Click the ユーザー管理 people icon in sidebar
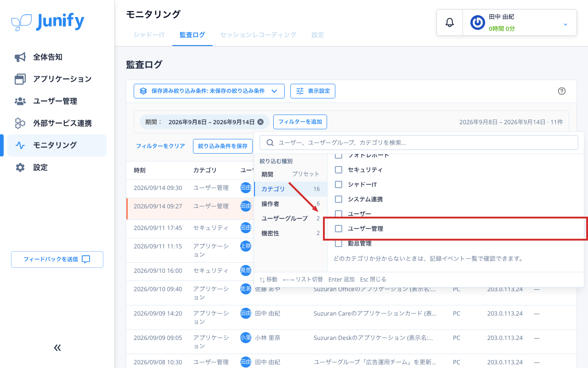 click(x=20, y=101)
